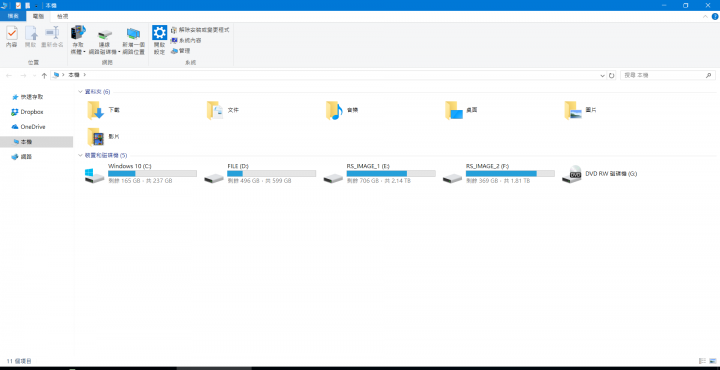This screenshot has width=720, height=370.
Task: Open the 文件 Documents folder
Action: coord(215,111)
